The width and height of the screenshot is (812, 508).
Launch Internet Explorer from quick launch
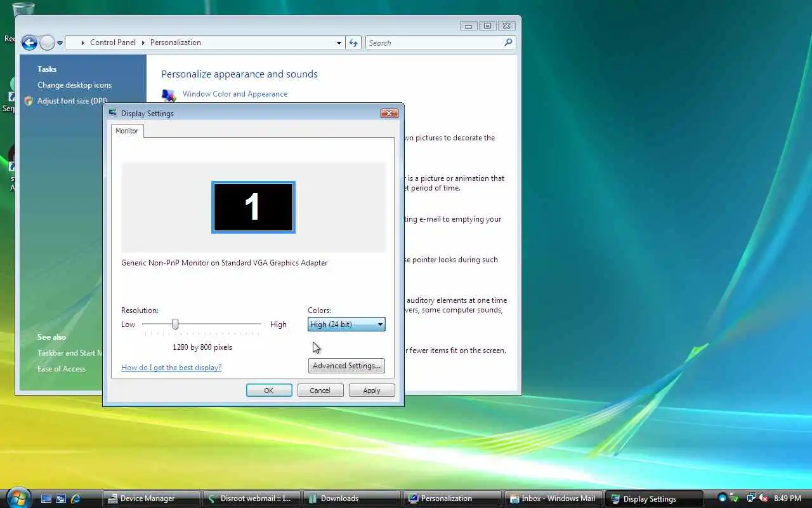(x=76, y=499)
